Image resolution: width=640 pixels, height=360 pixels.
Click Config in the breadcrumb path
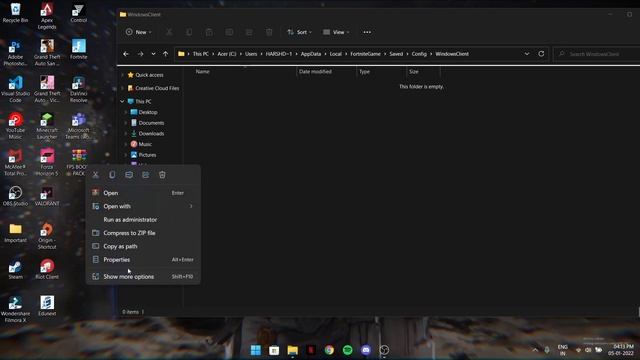tap(419, 54)
